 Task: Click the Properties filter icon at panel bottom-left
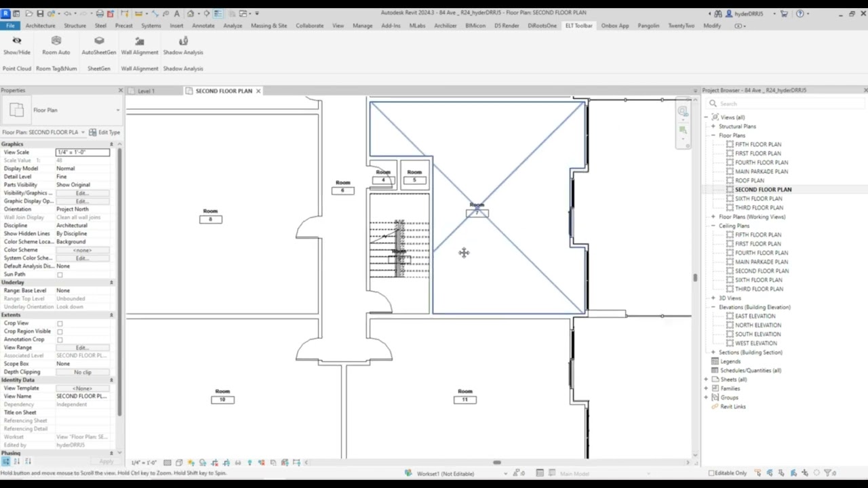click(x=5, y=461)
